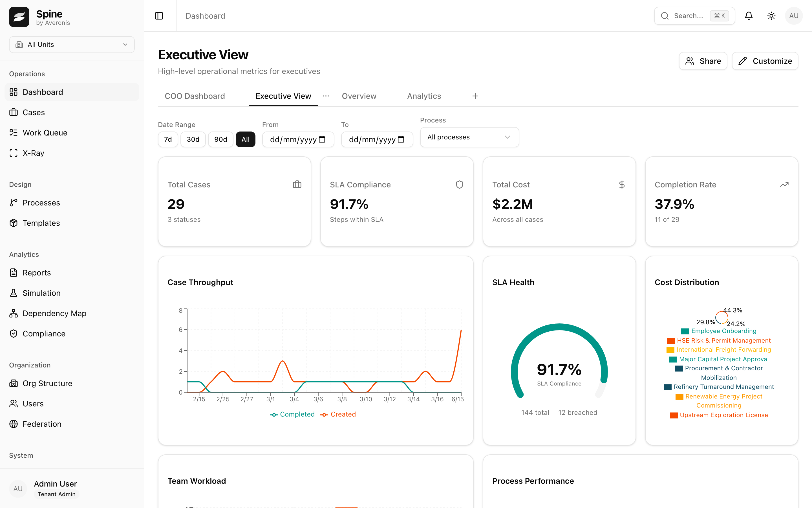Click the 144 total text
Screen dimensions: 812x508
click(535, 413)
